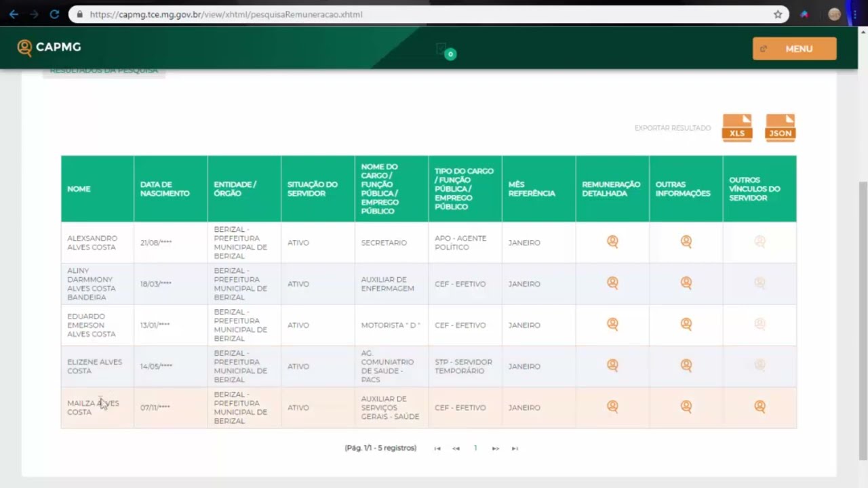
Task: Open detailed remuneration for Elizene Alves Costa
Action: [612, 365]
